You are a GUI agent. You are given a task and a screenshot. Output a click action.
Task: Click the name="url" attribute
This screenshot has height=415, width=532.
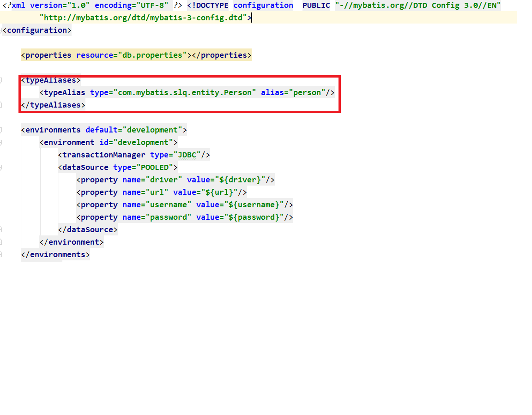pos(145,192)
